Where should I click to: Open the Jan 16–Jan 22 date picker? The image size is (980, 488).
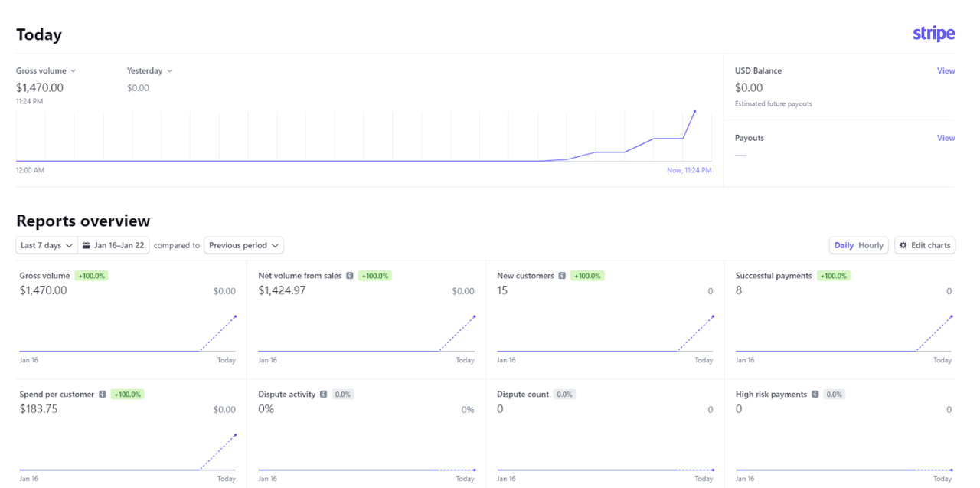coord(113,246)
